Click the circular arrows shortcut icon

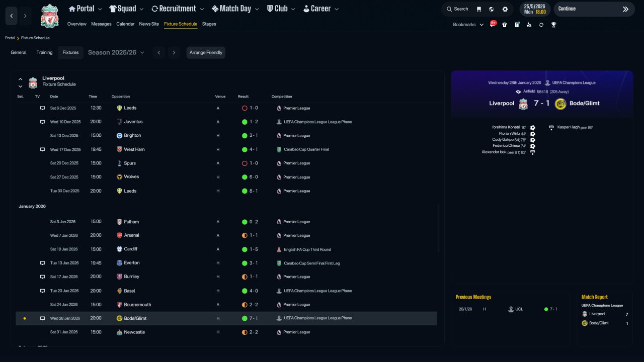(x=541, y=25)
